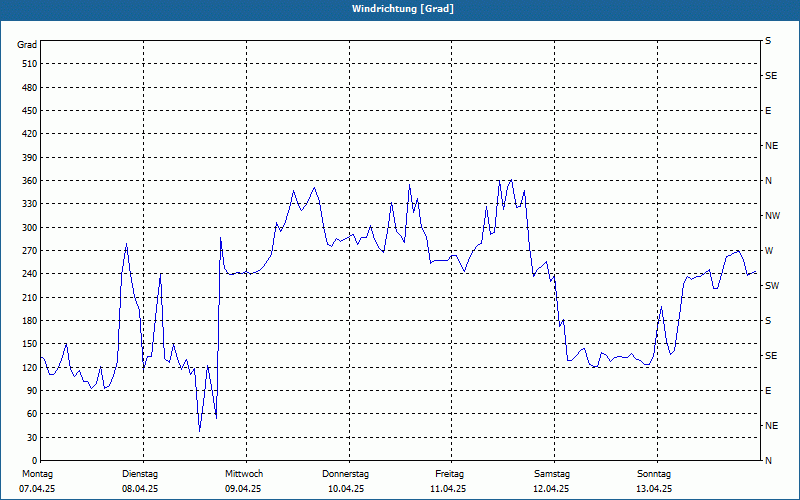Click the chart title 'Windrichtung [Grad]'
The width and height of the screenshot is (800, 500).
point(403,9)
